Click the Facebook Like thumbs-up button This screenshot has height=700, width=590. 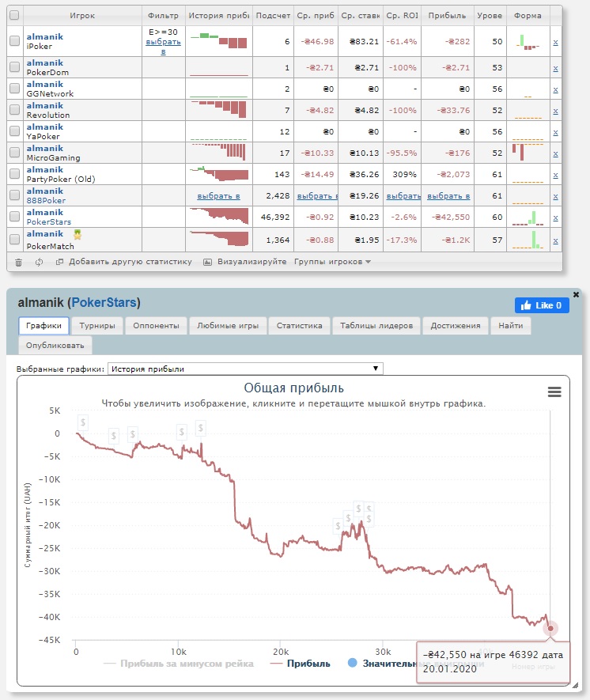tap(542, 305)
